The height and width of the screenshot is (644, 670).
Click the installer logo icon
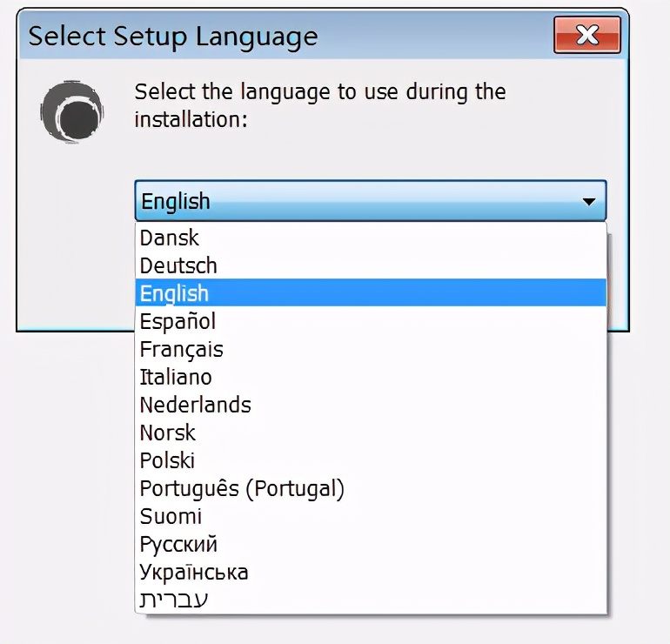(72, 111)
